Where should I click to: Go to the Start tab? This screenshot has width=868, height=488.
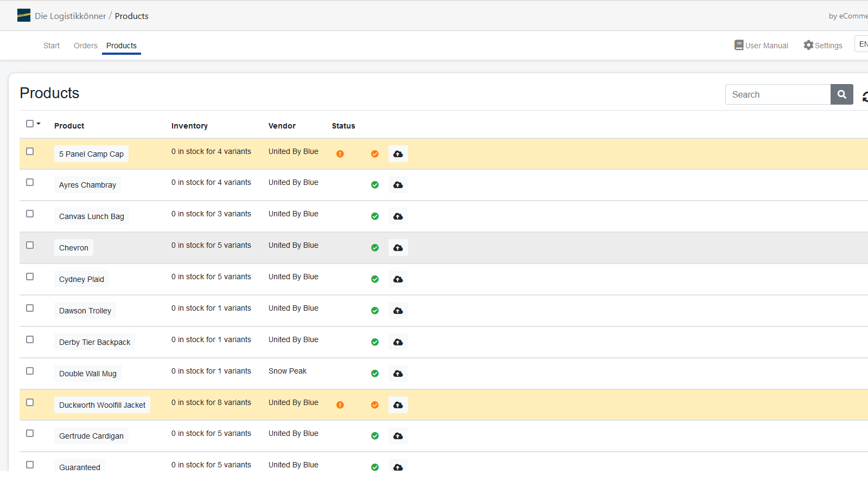(x=52, y=46)
